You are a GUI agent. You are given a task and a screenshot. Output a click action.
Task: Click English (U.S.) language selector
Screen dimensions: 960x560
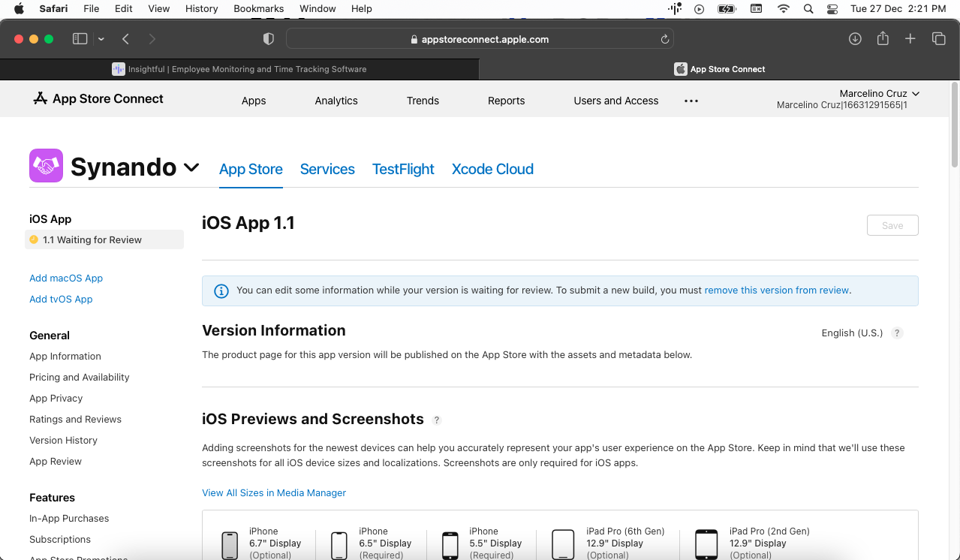pos(852,333)
